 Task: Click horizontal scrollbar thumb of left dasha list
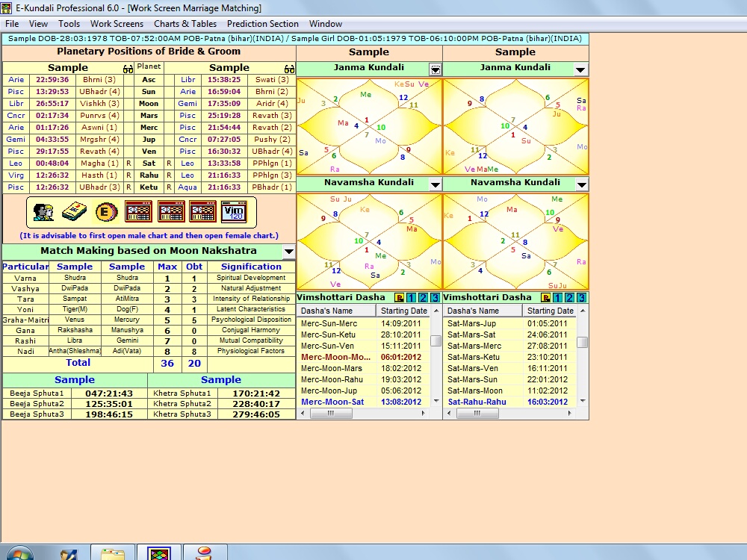tap(331, 414)
